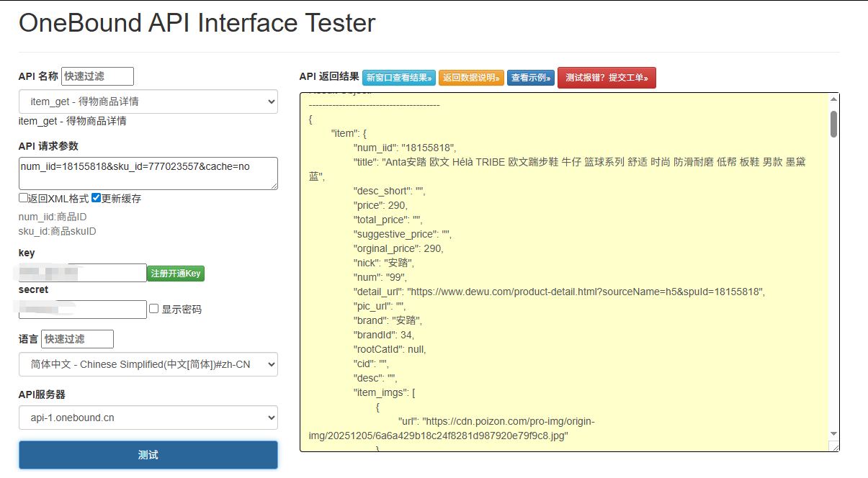Uncheck the 更新缓存 checkbox
868x478 pixels.
pyautogui.click(x=96, y=198)
